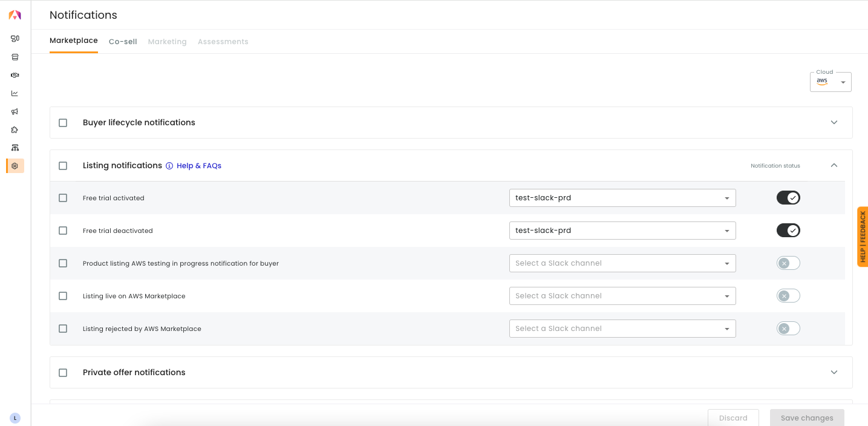The image size is (868, 426).
Task: Open the Help & FAQs link
Action: 199,166
